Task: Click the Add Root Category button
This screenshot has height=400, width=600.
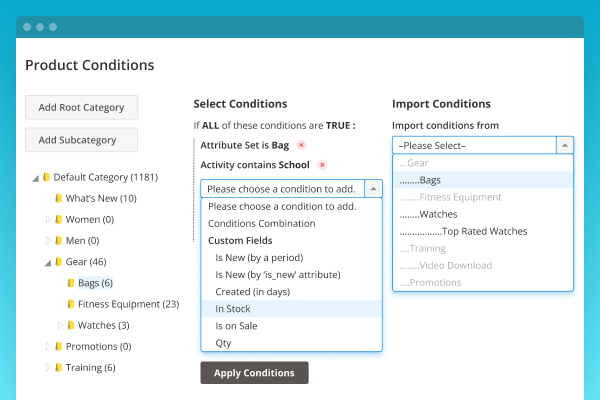Action: tap(81, 108)
